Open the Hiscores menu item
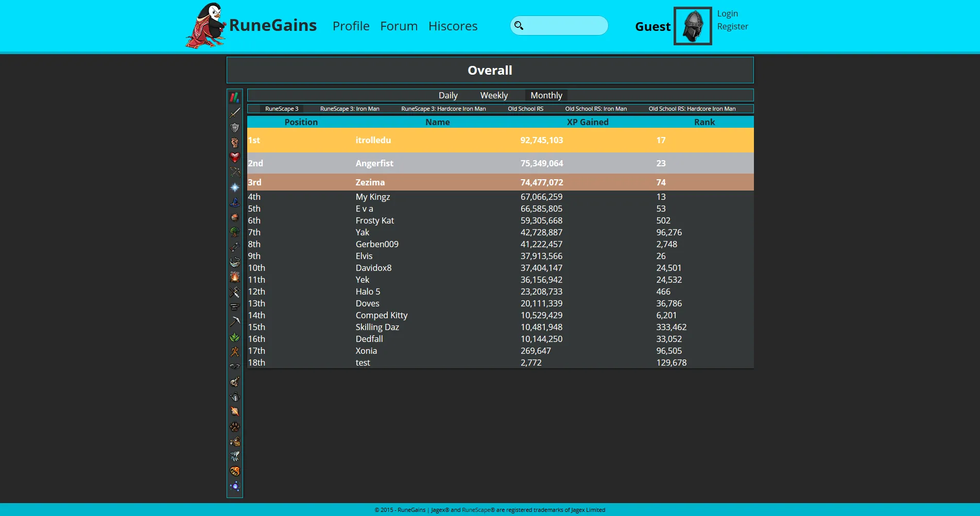This screenshot has width=980, height=516. 453,26
